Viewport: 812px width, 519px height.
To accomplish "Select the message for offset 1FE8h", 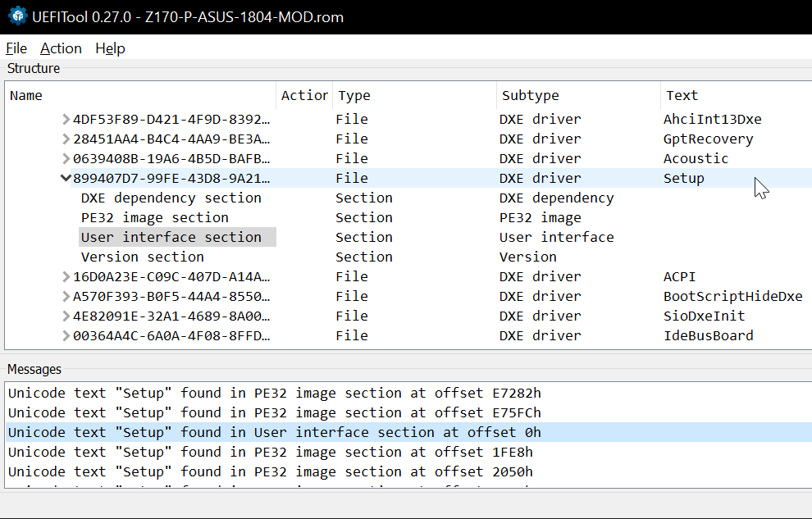I will tap(270, 453).
